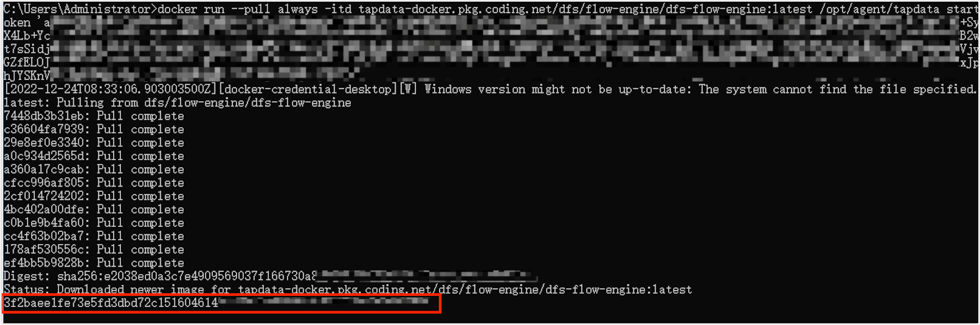Image resolution: width=980 pixels, height=325 pixels.
Task: Select layer ef4bb5b9828b pull complete line
Action: 94,263
